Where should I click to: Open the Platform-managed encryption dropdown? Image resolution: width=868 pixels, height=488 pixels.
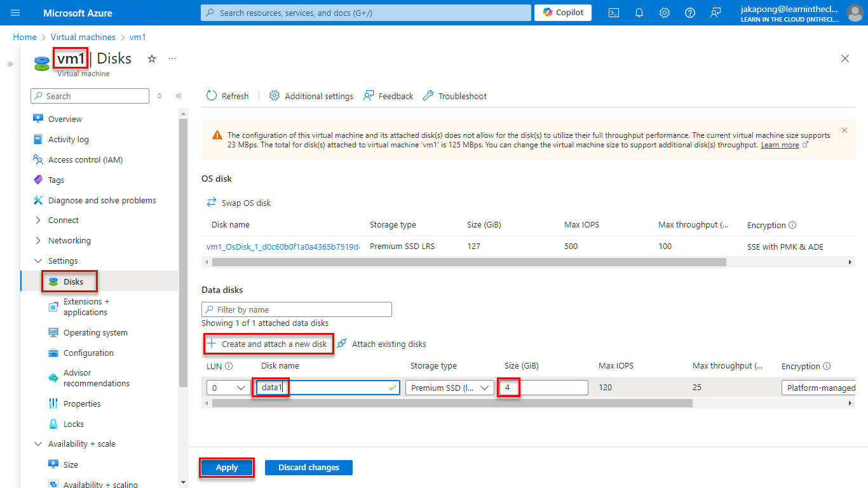(818, 388)
